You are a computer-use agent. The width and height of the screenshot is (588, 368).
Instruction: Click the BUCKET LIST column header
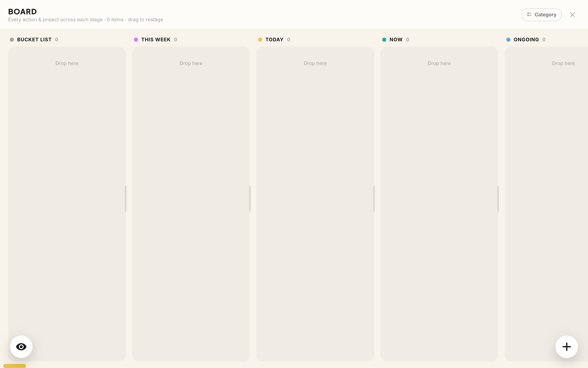coord(34,40)
